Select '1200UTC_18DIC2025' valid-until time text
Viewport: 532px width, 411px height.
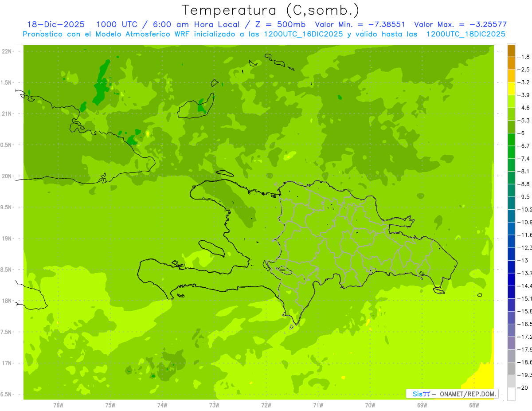tap(465, 34)
